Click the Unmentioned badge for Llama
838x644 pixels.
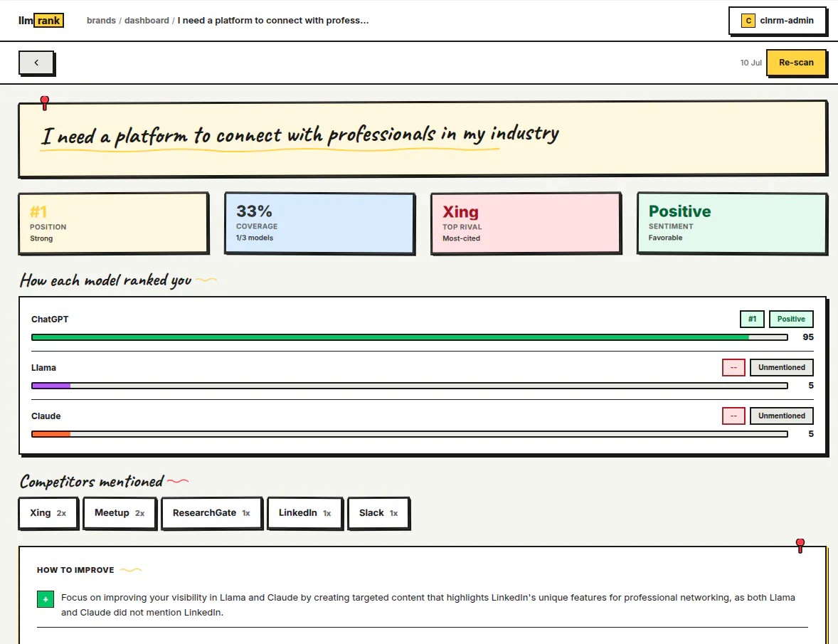[x=781, y=368]
